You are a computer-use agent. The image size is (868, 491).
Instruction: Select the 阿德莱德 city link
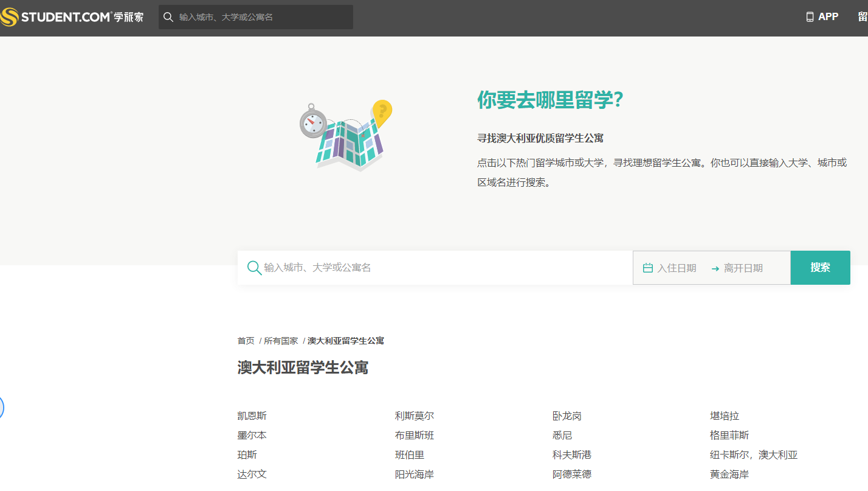click(x=571, y=475)
